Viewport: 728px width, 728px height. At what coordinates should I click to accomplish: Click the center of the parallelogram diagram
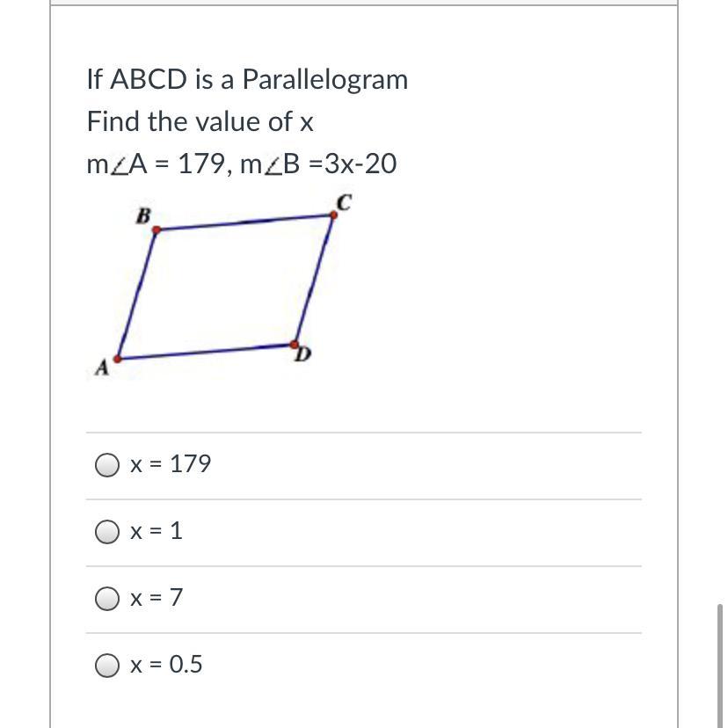pyautogui.click(x=226, y=287)
